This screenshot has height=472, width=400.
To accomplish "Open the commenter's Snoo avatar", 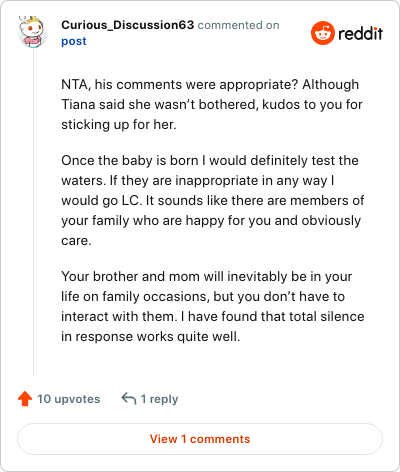I will point(32,32).
